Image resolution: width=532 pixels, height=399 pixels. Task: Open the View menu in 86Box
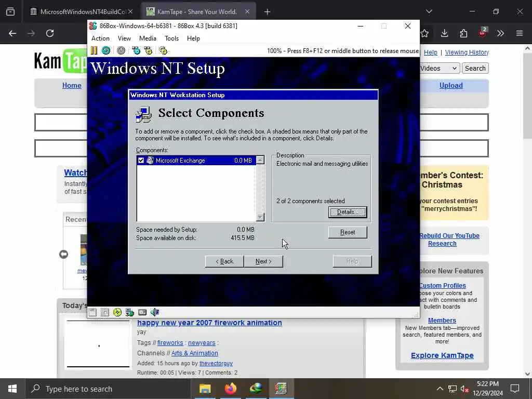point(124,38)
